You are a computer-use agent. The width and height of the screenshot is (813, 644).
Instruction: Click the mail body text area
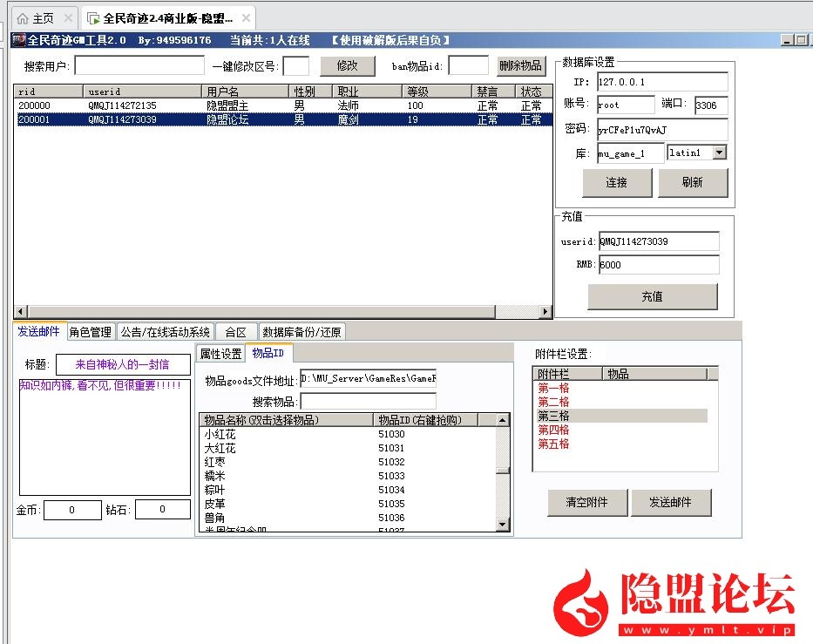click(105, 437)
